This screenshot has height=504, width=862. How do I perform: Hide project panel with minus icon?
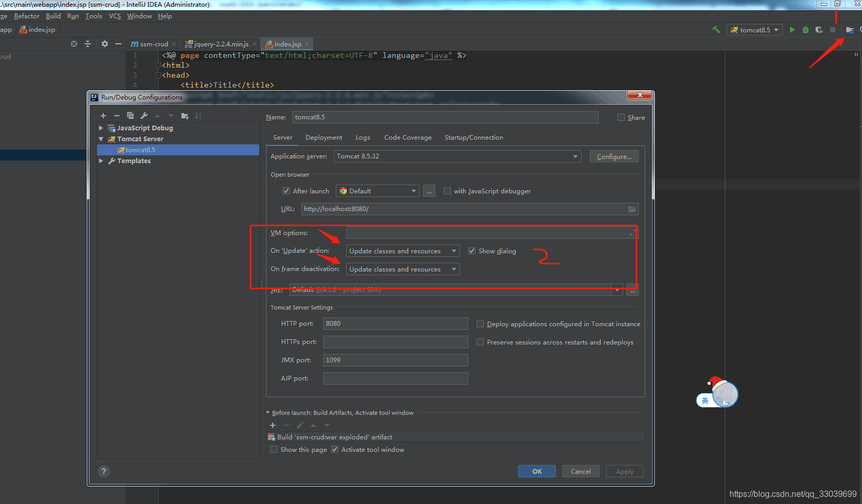click(118, 44)
